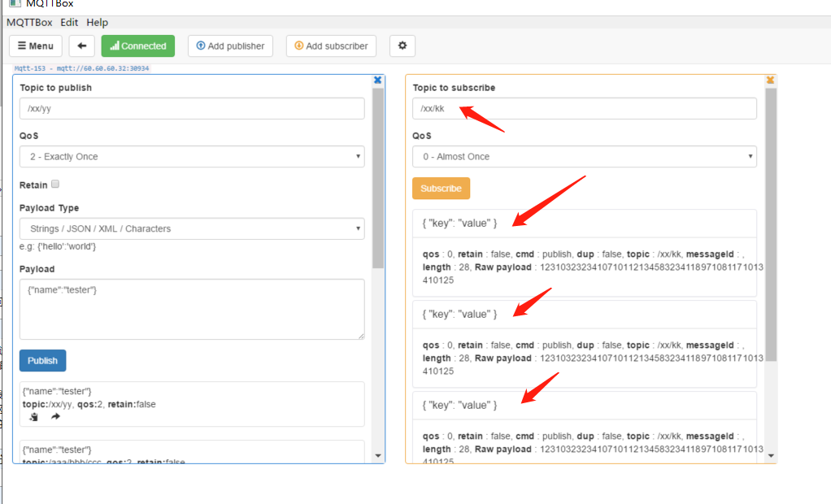Screen dimensions: 831x504
Task: Open the MQTTBox menu
Action: tap(29, 22)
